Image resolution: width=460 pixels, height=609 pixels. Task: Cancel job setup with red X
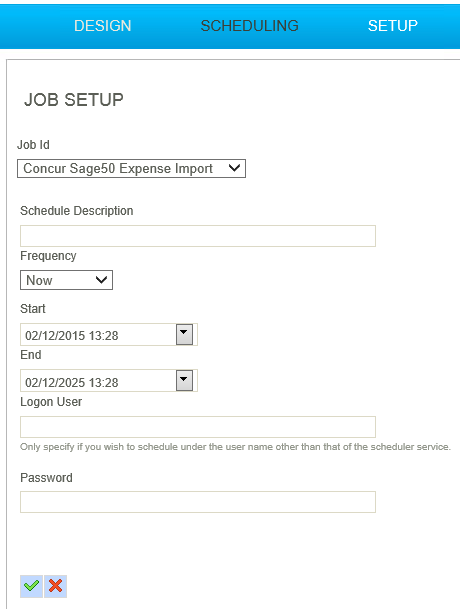(x=56, y=586)
